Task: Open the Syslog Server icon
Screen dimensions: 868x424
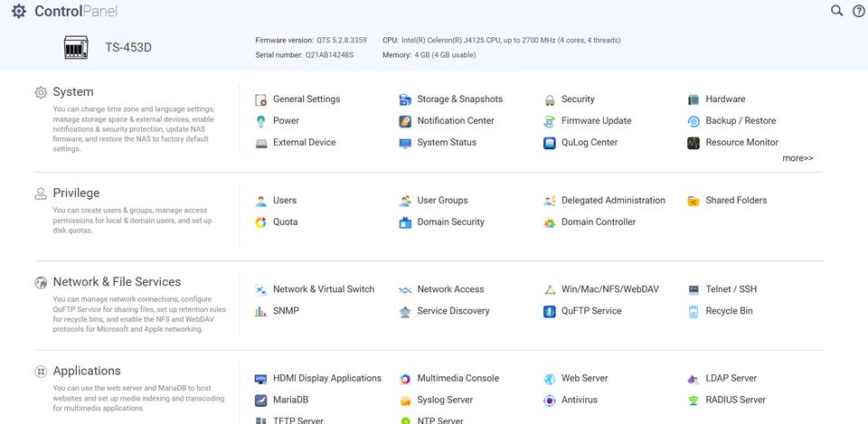Action: [x=405, y=400]
